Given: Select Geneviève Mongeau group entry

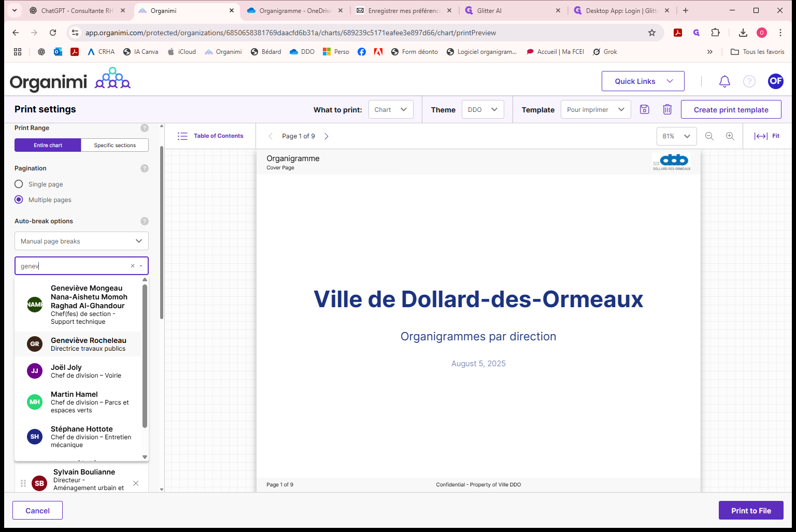Looking at the screenshot, I should [x=78, y=305].
